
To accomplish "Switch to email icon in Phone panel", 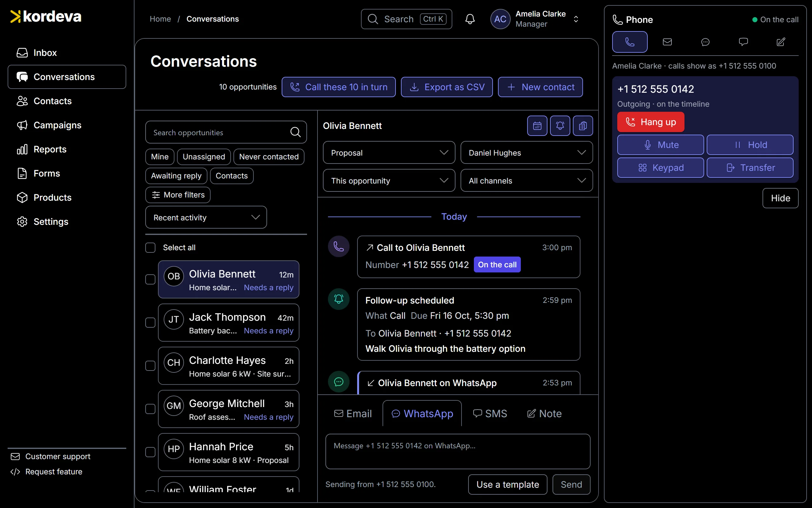I will pos(667,42).
